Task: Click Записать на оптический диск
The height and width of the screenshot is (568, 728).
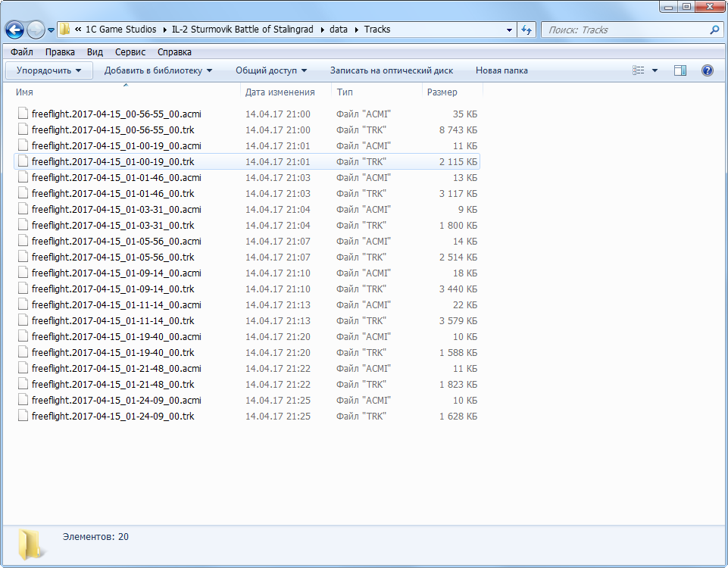Action: (392, 70)
